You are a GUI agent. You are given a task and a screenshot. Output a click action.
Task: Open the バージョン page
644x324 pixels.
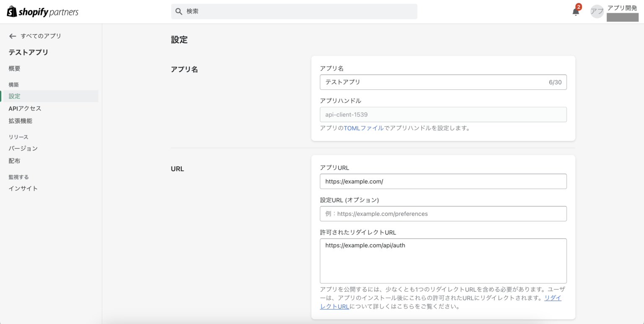(x=23, y=148)
